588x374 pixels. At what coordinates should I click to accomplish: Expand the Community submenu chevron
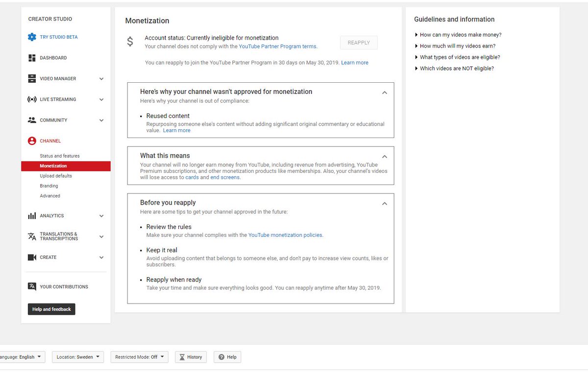[x=101, y=120]
